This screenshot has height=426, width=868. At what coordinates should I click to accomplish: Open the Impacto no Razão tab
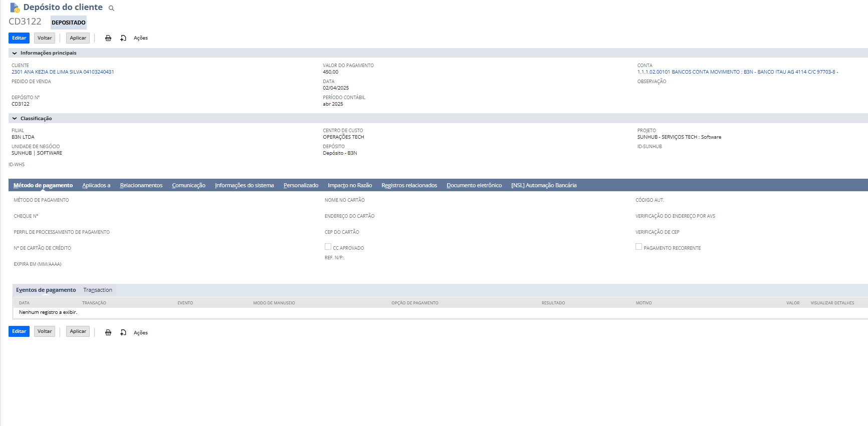(349, 185)
